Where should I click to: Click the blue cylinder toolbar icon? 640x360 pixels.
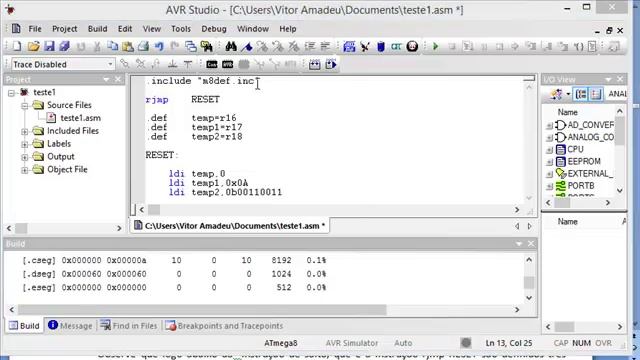point(381,47)
